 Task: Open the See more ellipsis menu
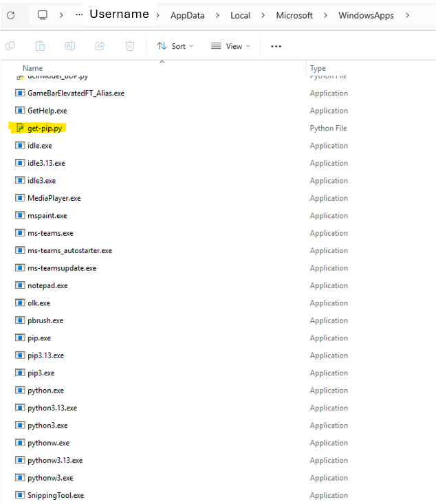276,46
